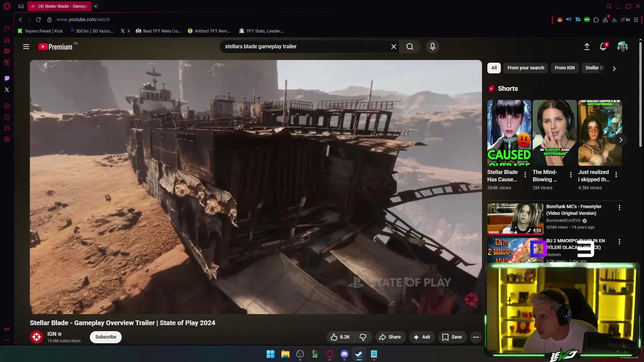
Task: Clear the YouTube search box text
Action: 394,47
